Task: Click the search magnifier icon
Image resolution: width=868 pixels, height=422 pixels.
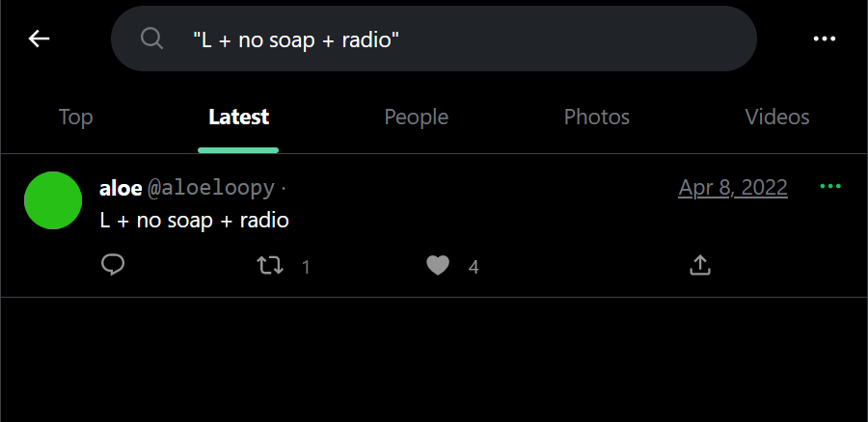Action: 151,39
